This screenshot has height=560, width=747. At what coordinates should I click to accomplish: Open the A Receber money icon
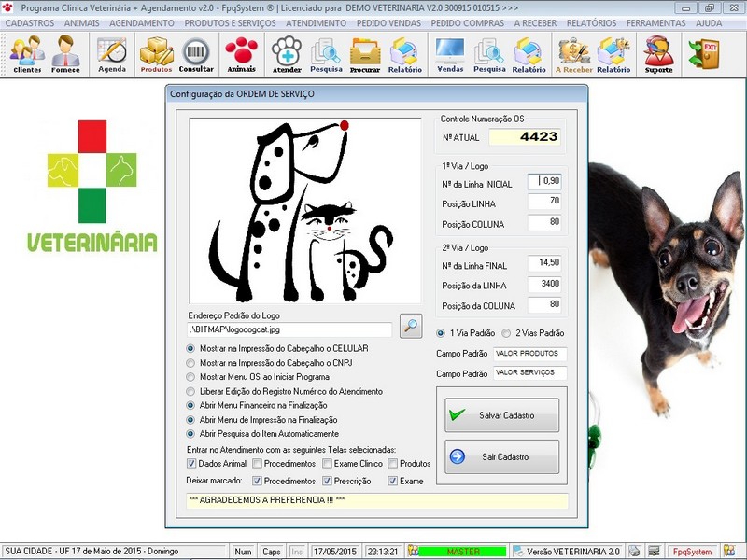(x=574, y=54)
